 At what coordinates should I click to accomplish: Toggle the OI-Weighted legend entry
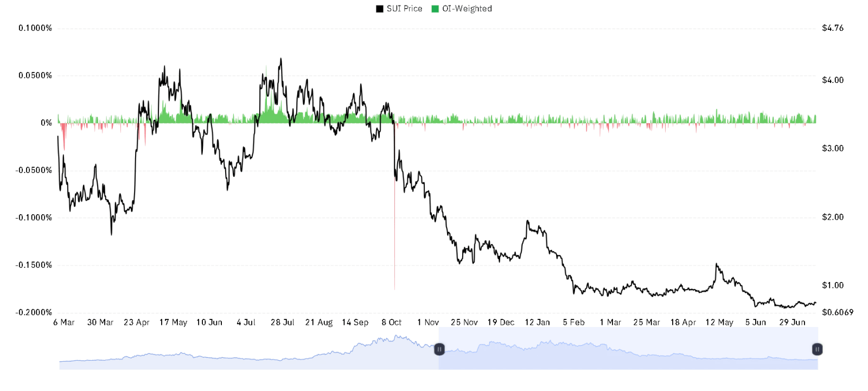(x=462, y=9)
